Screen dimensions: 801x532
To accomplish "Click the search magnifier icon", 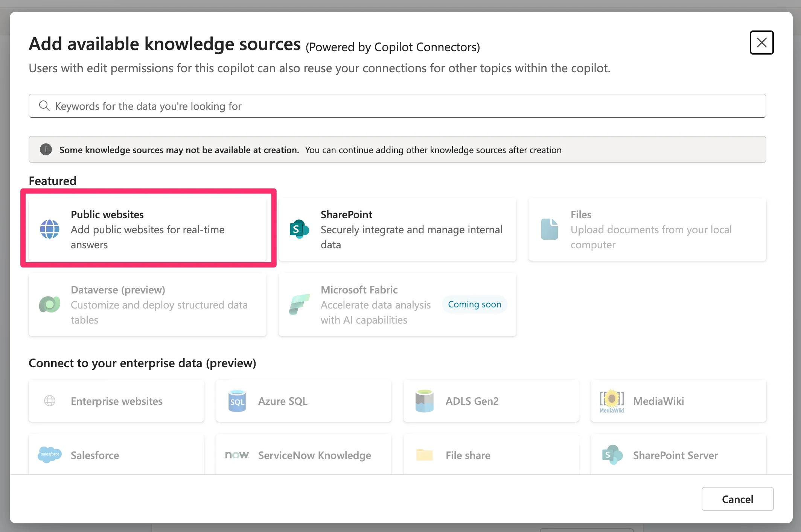I will (x=44, y=106).
